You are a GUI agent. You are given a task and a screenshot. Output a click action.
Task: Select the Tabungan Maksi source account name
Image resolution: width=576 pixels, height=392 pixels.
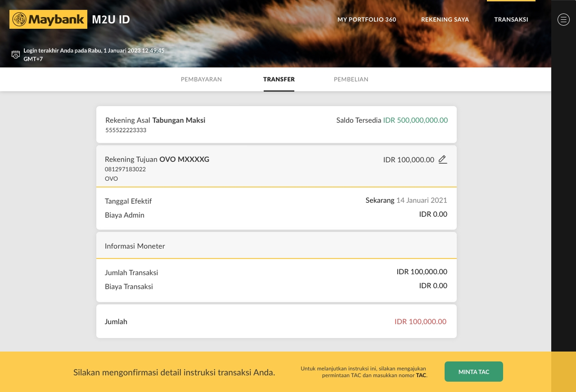(179, 120)
